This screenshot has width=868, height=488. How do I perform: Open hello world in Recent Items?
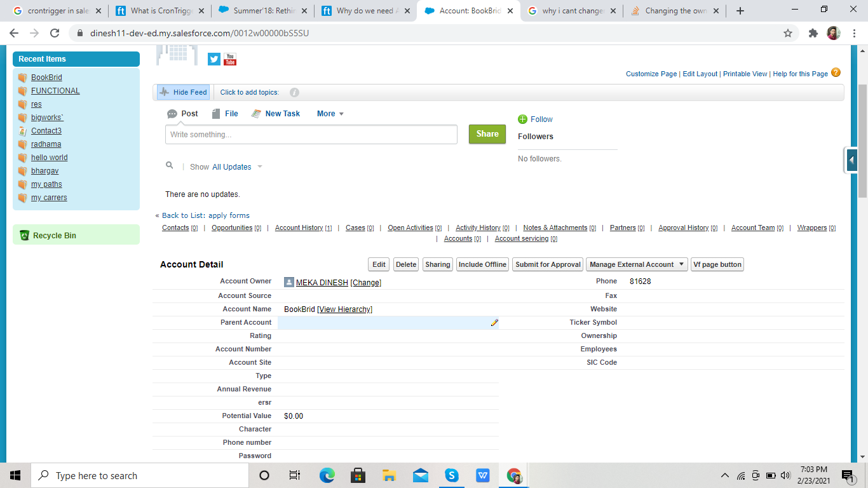[49, 158]
